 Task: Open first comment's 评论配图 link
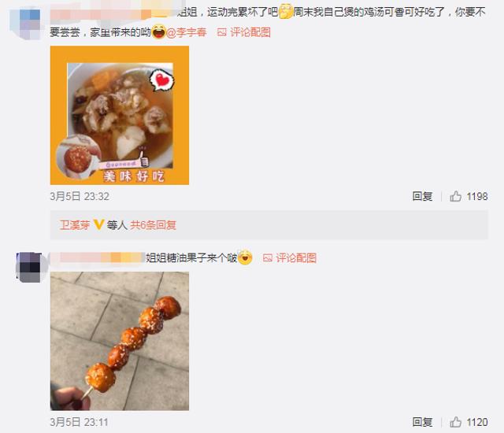[x=250, y=32]
